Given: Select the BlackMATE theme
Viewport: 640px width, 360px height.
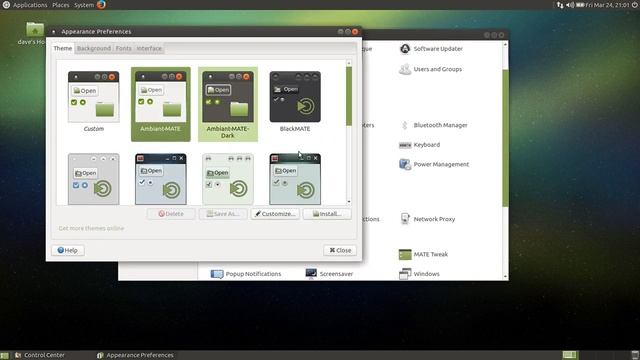Looking at the screenshot, I should pyautogui.click(x=295, y=102).
